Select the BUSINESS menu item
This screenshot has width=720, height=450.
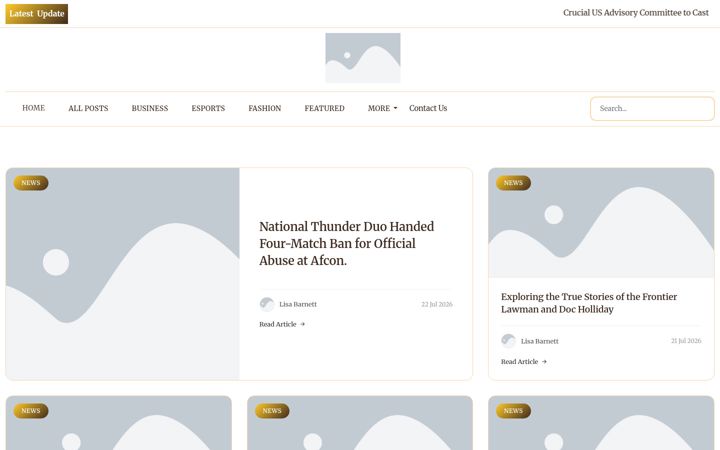(150, 108)
